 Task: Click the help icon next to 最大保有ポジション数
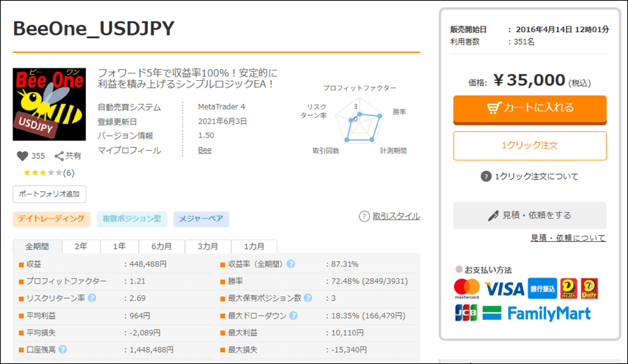308,298
